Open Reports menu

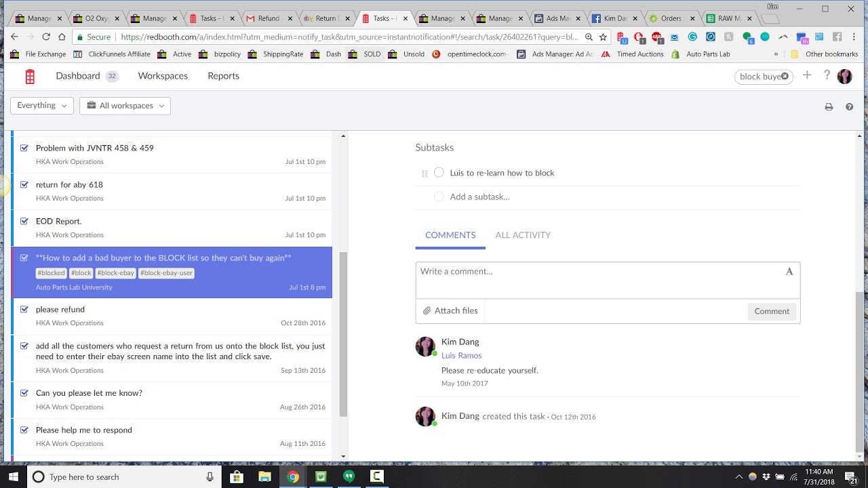[223, 76]
